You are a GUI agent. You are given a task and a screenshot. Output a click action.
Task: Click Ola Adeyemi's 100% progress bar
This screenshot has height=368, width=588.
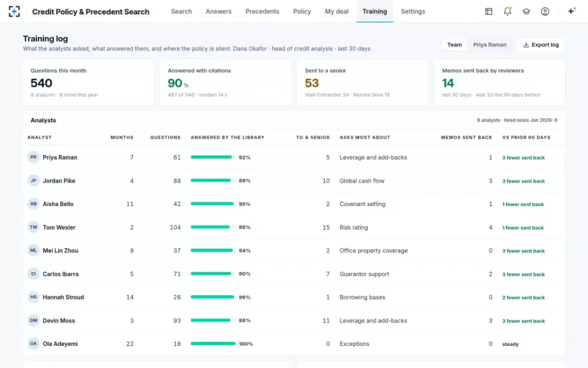coord(213,344)
